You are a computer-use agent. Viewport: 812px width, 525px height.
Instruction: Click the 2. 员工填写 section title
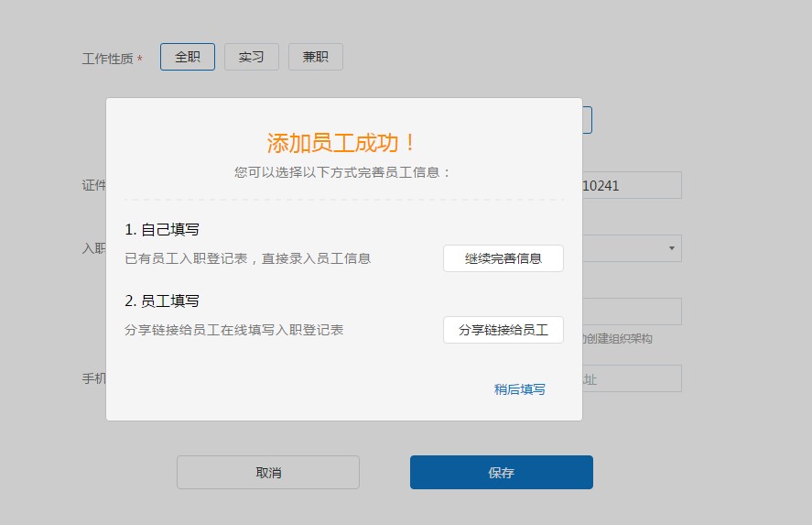(162, 301)
